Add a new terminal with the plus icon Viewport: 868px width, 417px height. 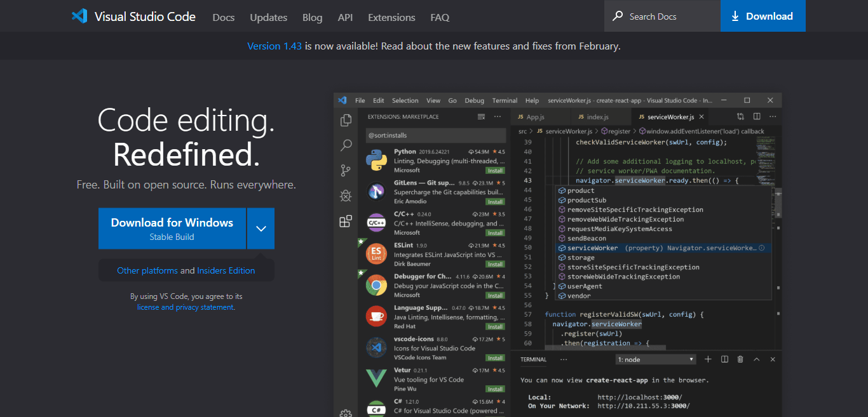(x=708, y=359)
